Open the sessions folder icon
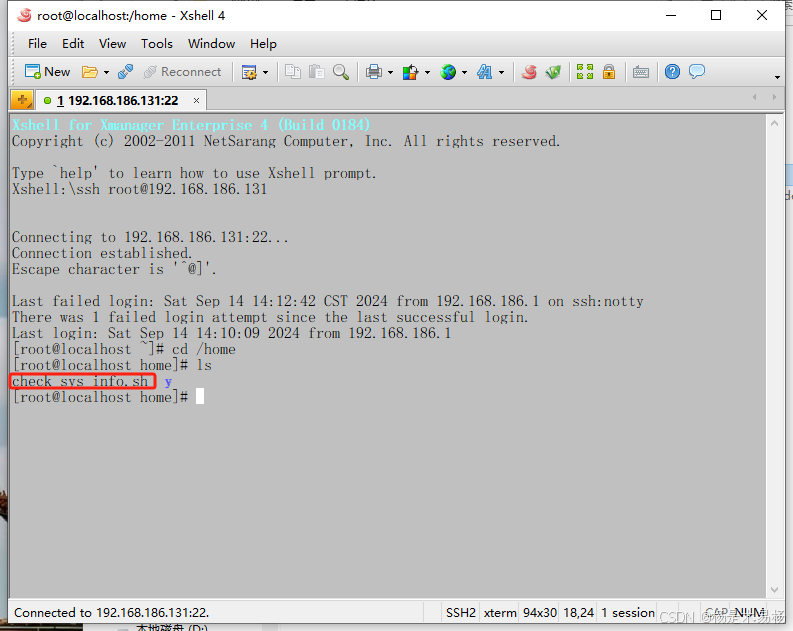 tap(90, 72)
